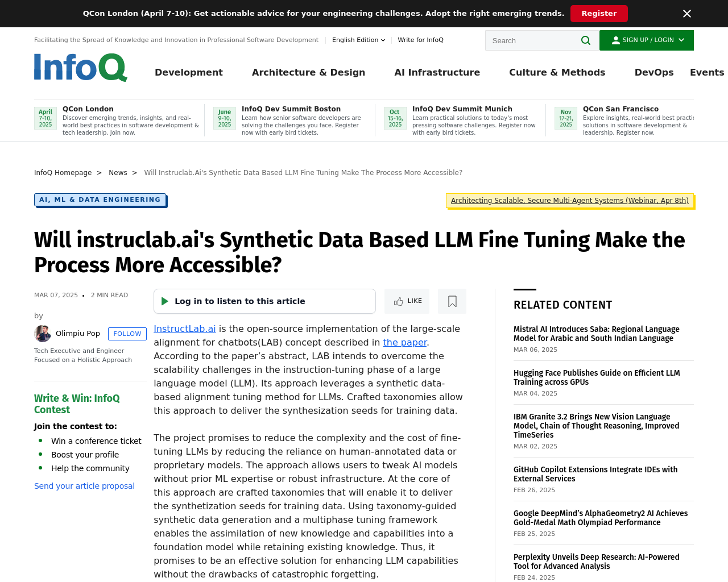Image resolution: width=728 pixels, height=582 pixels.
Task: Open the DevOps menu
Action: click(654, 72)
